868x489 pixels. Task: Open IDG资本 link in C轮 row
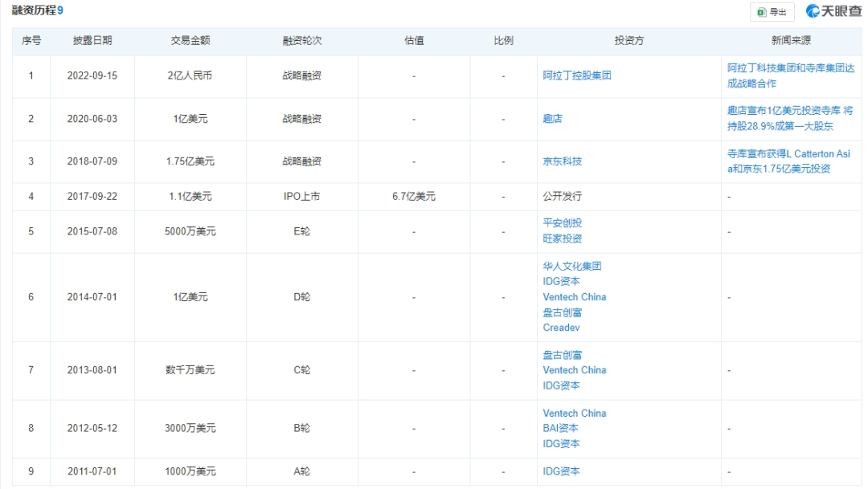(x=561, y=385)
